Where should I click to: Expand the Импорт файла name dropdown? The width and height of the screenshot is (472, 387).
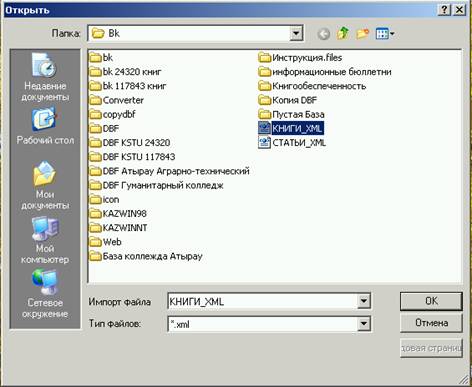pyautogui.click(x=364, y=301)
